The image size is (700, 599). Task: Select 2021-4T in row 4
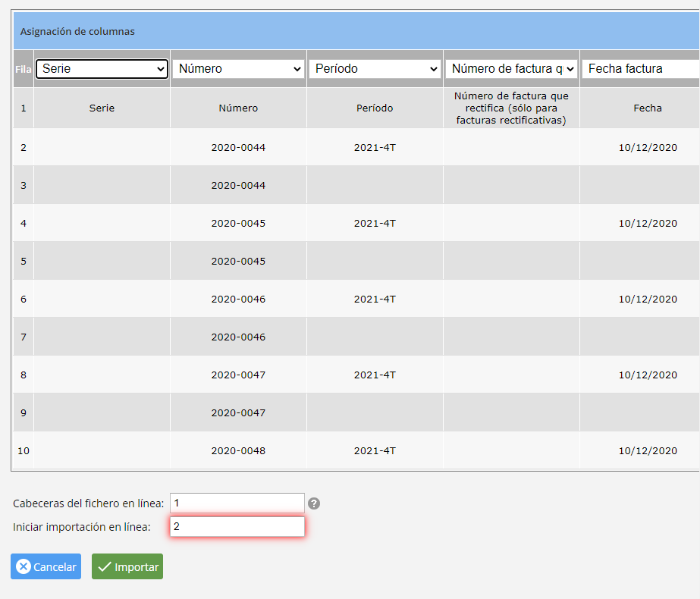(x=375, y=223)
